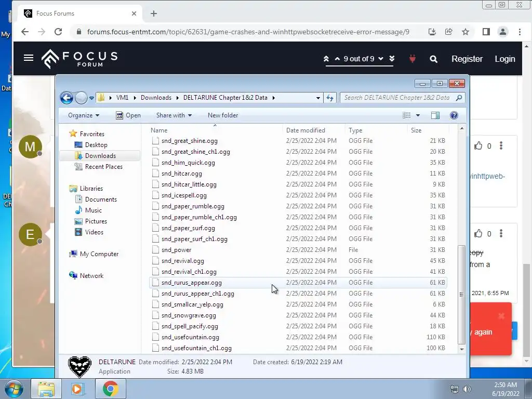Screen dimensions: 532x399
Task: Click the forum search magnifier icon
Action: point(433,59)
